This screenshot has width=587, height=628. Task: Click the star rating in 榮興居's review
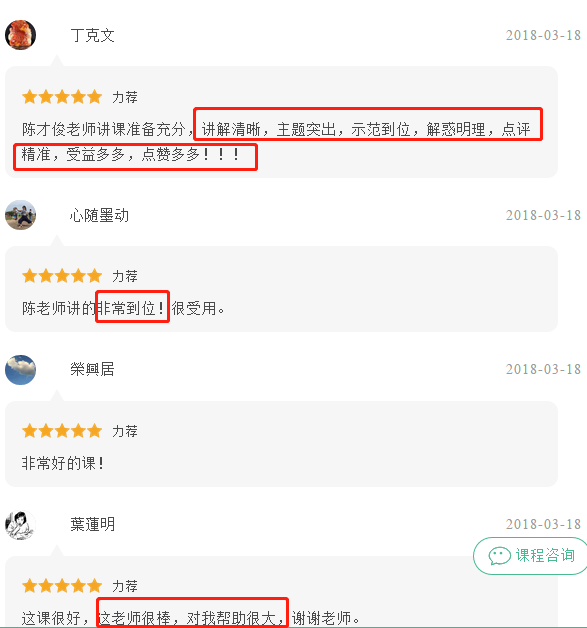click(62, 431)
